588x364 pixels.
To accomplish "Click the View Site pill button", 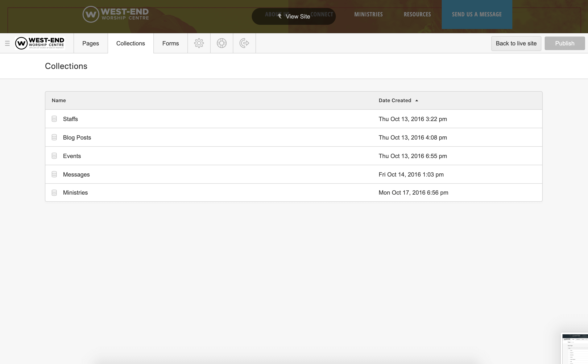I will click(294, 16).
